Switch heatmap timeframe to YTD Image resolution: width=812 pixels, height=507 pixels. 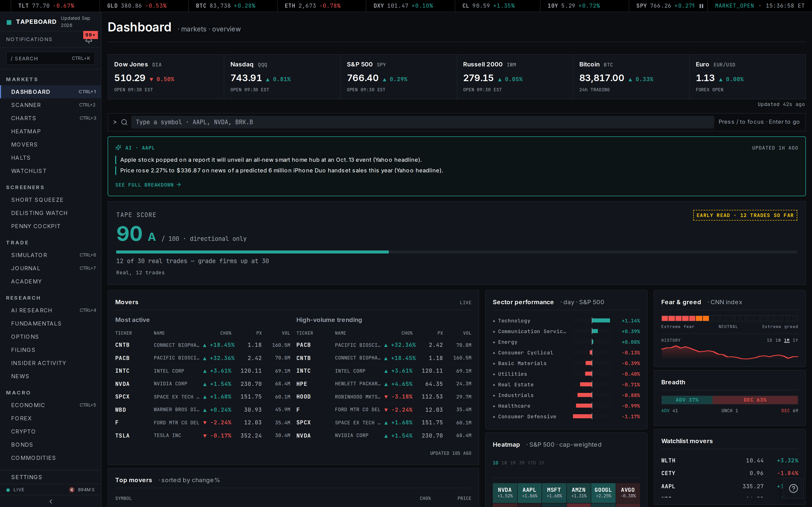[x=532, y=463]
